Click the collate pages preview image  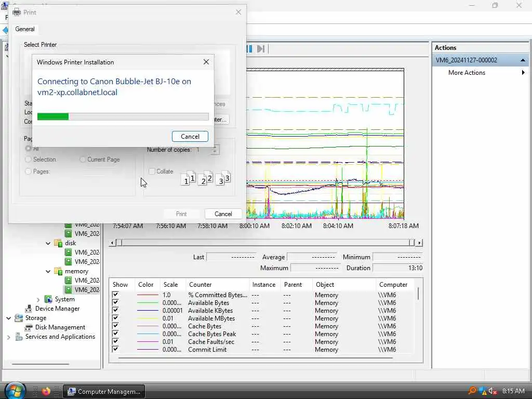(x=206, y=179)
